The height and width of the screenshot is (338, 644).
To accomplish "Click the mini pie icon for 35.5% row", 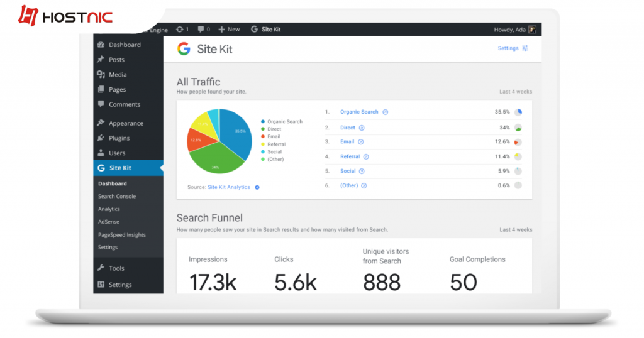I will click(x=518, y=112).
